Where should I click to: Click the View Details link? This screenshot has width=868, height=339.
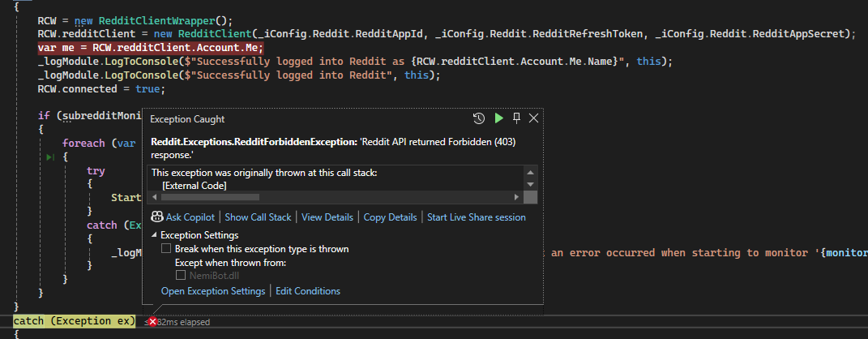[x=327, y=217]
